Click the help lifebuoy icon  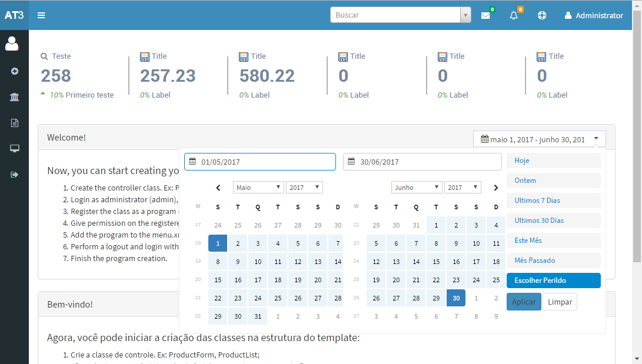point(541,15)
